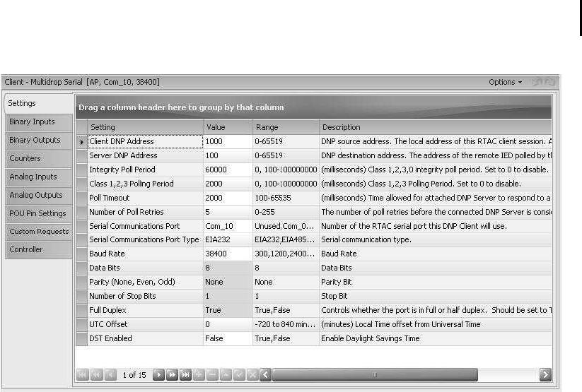The width and height of the screenshot is (582, 392).
Task: Edit the Class 1,2,3 Poling Period value
Action: 228,184
